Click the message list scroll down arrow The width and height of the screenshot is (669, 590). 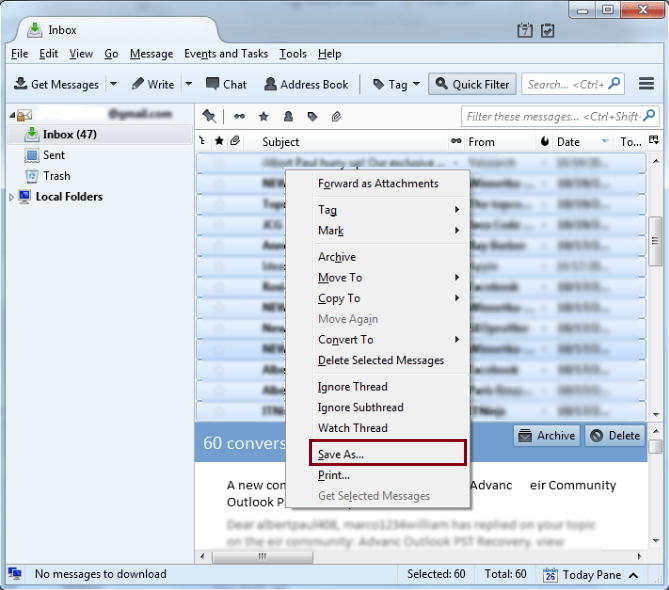(x=656, y=414)
